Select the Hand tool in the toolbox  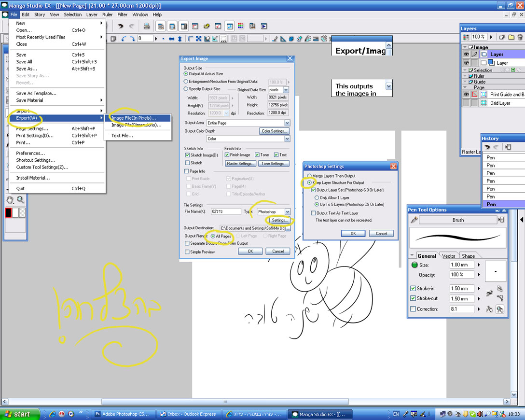click(x=11, y=200)
